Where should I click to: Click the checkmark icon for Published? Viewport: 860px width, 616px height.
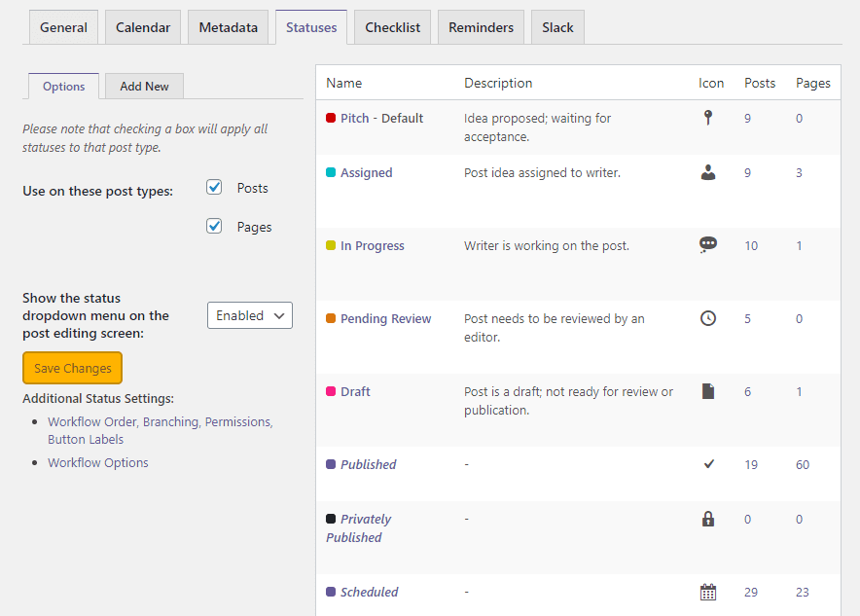(708, 463)
